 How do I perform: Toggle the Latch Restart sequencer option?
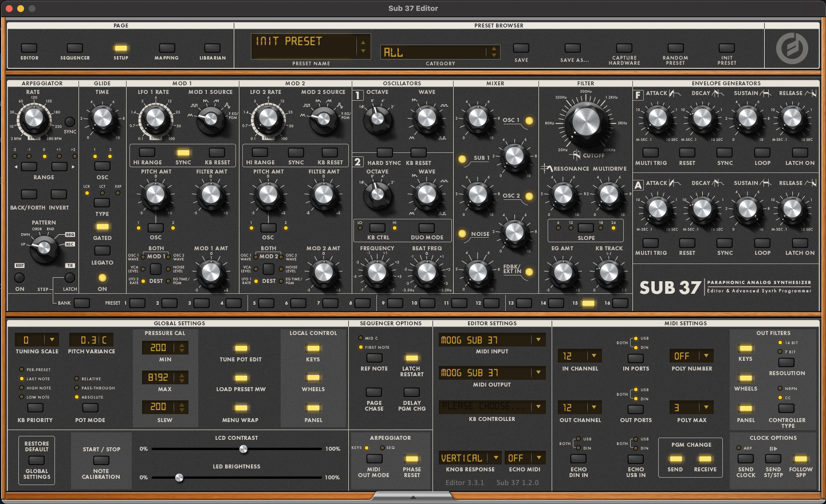point(412,359)
